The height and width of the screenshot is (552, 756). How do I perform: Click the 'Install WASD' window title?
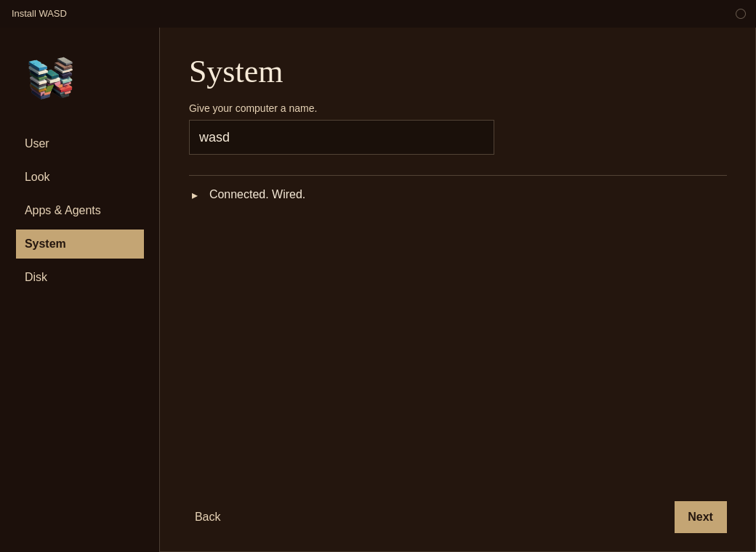click(x=39, y=14)
